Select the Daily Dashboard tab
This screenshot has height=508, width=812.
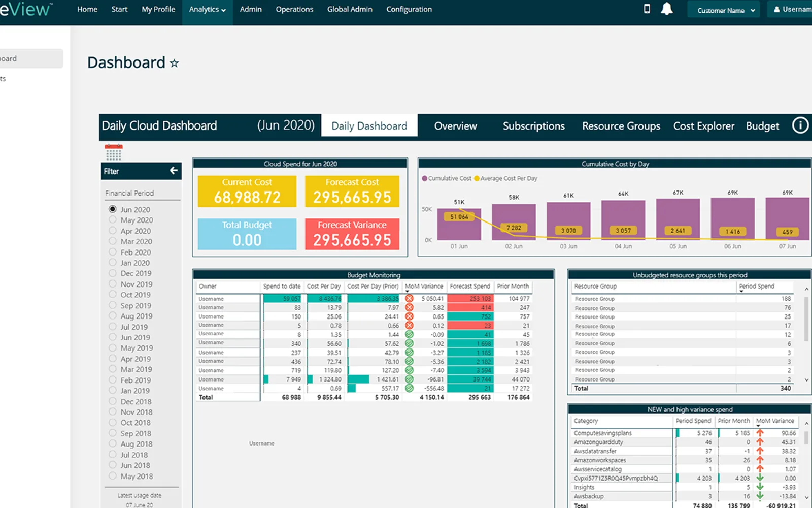(x=369, y=126)
